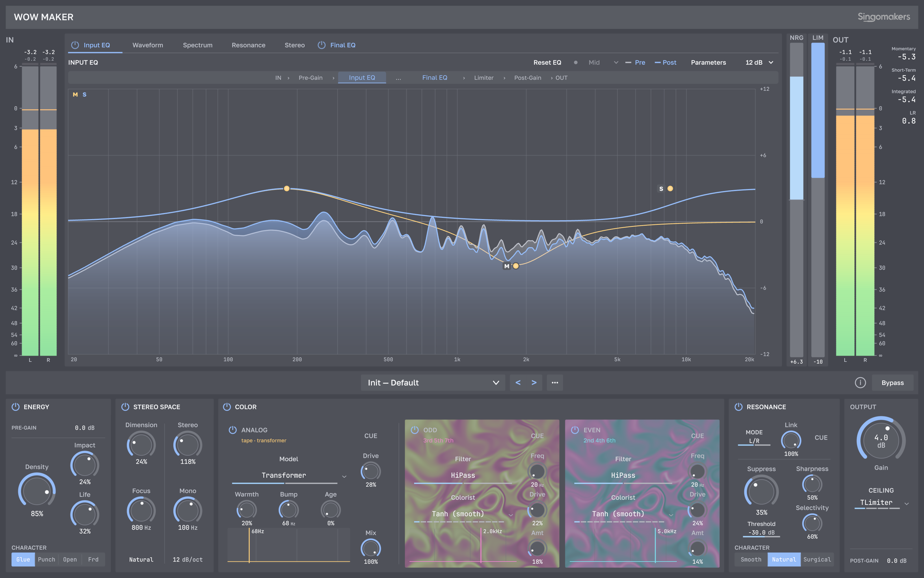Image resolution: width=924 pixels, height=578 pixels.
Task: Select Glue character in ENERGY
Action: [23, 559]
